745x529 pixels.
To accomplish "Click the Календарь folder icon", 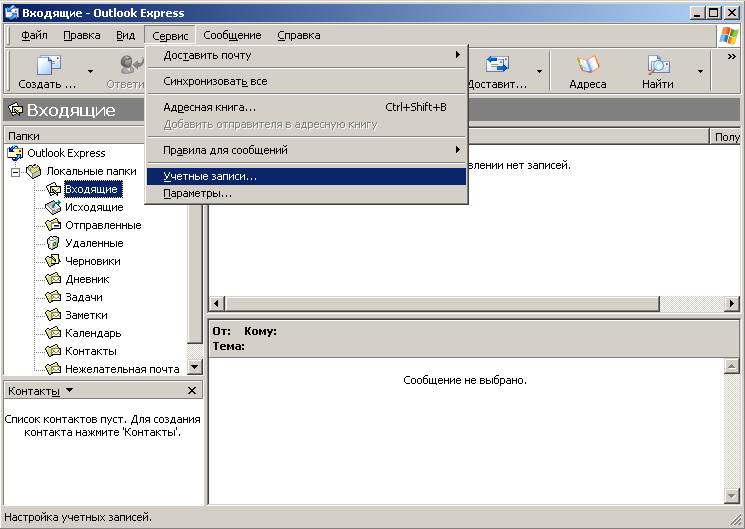I will pyautogui.click(x=53, y=333).
